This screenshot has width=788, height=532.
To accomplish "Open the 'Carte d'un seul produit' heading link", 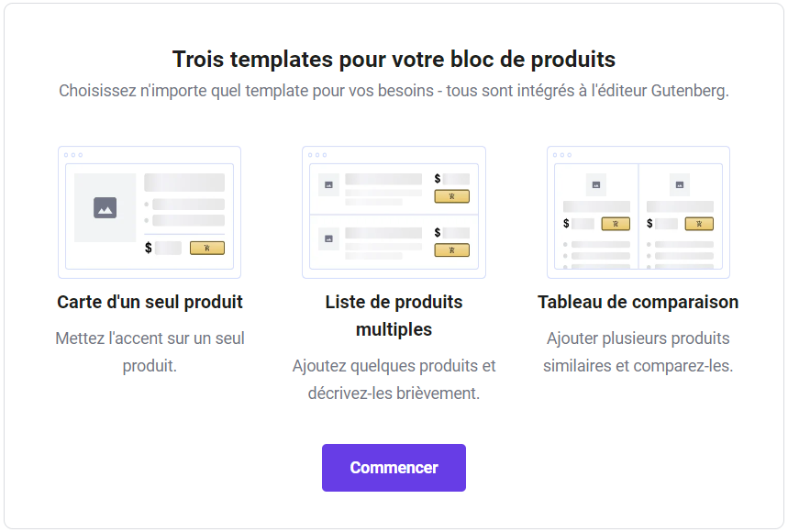I will (149, 302).
